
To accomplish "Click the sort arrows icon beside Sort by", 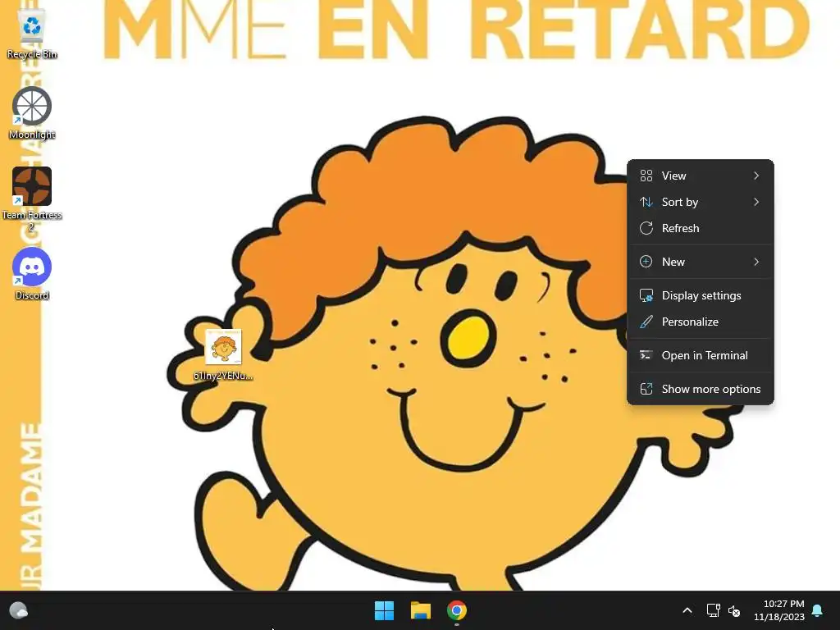I will [x=646, y=202].
